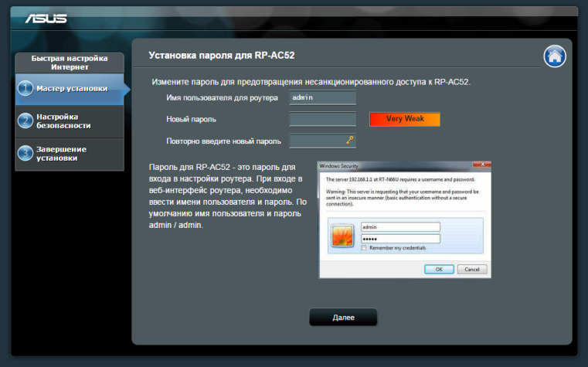The image size is (588, 367).
Task: Focus the Повторно введите новый пароль field
Action: [322, 141]
